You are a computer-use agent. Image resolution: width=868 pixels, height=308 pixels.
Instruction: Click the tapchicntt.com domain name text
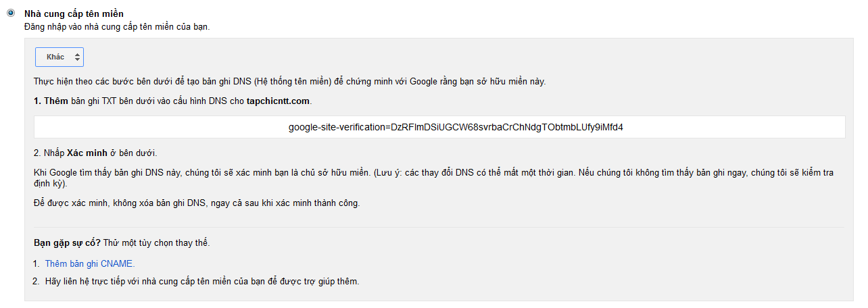pos(278,101)
